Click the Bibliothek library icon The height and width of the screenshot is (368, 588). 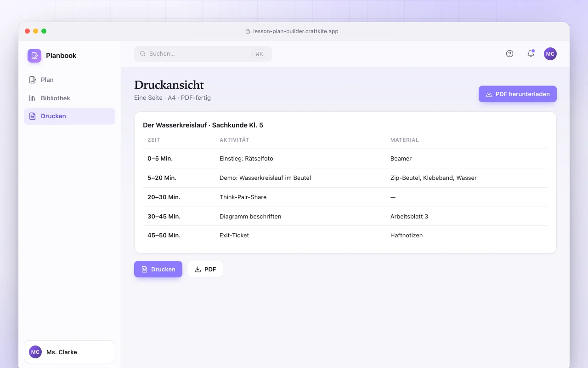coord(33,98)
